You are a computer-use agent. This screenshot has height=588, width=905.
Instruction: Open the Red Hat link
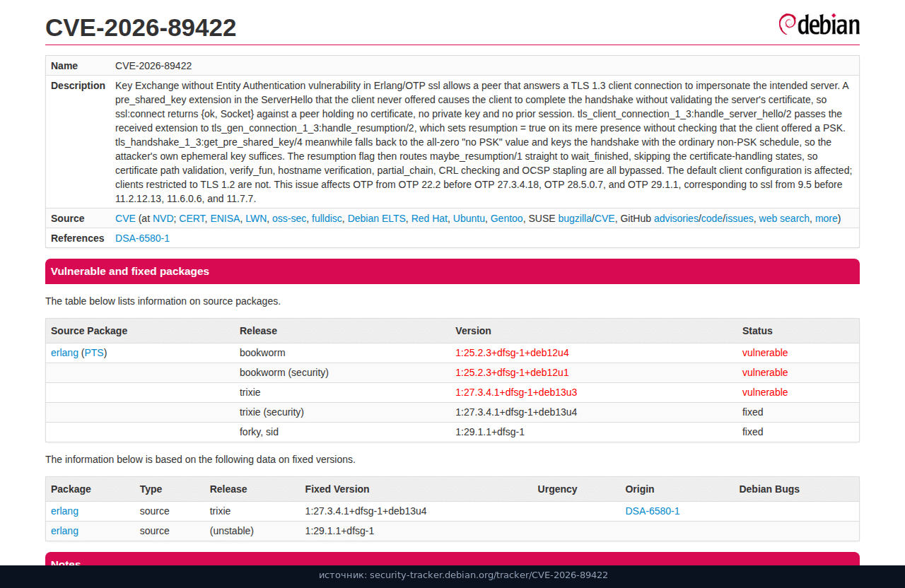[429, 218]
